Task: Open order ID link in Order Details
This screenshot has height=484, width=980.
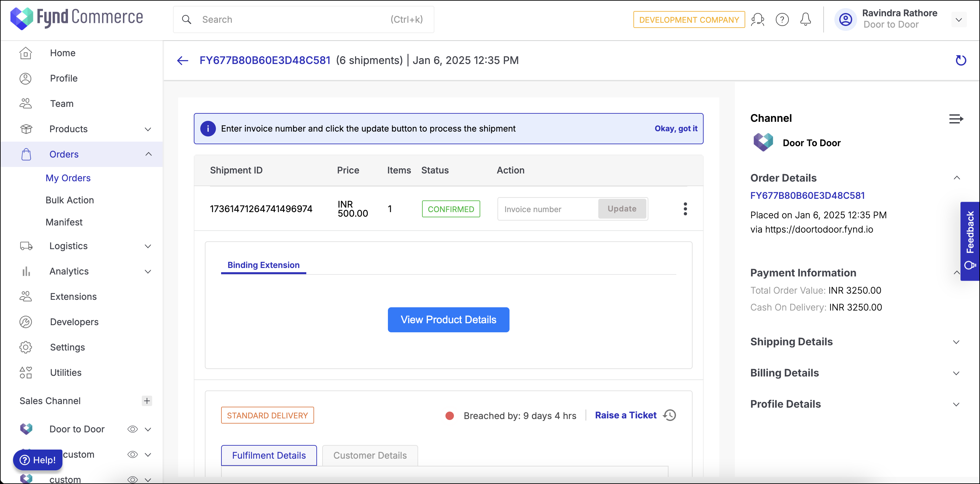Action: [807, 196]
